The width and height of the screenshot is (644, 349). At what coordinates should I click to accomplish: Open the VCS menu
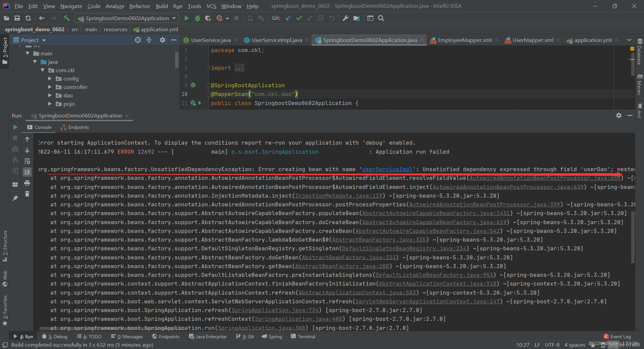click(x=211, y=6)
